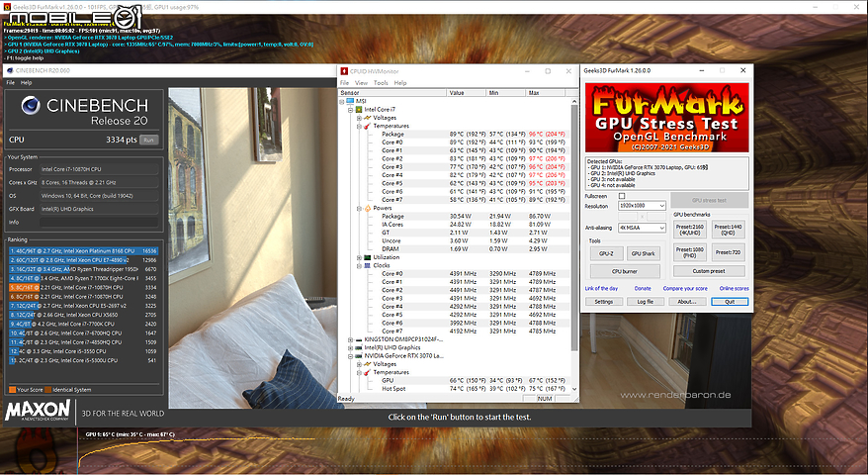Click the HWMonitor vertical scrollbar down arrow

coord(574,389)
